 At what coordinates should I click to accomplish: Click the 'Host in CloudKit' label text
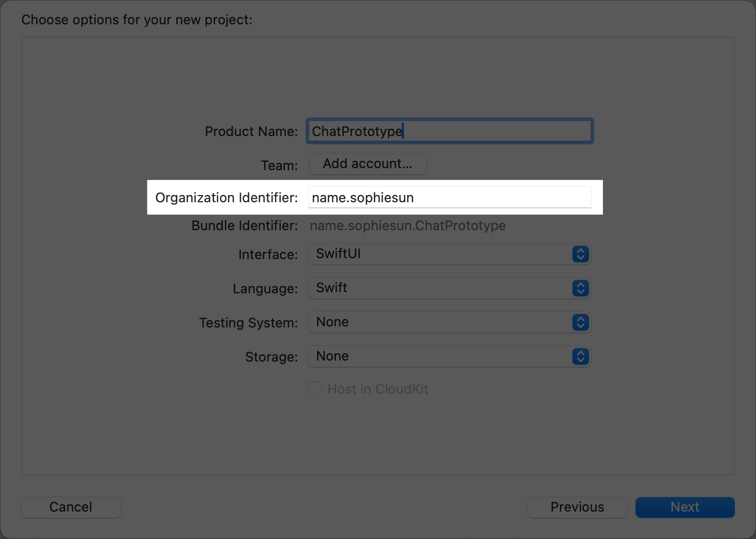tap(377, 389)
